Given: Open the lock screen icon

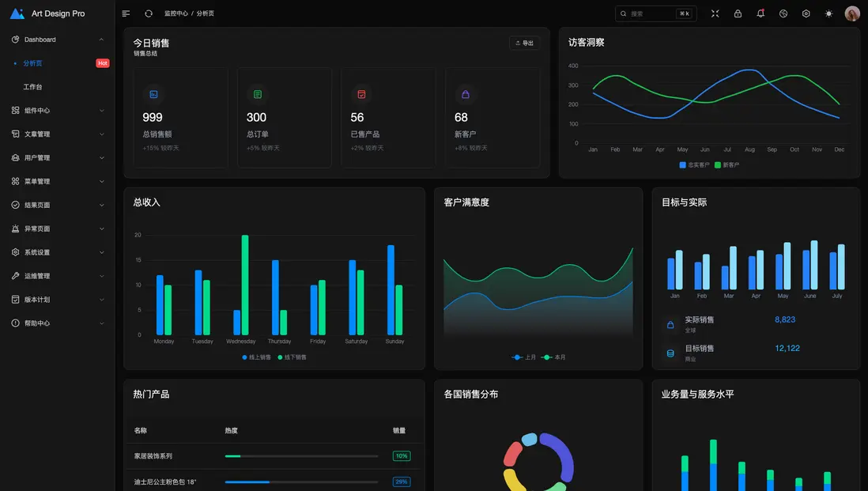Looking at the screenshot, I should (738, 13).
